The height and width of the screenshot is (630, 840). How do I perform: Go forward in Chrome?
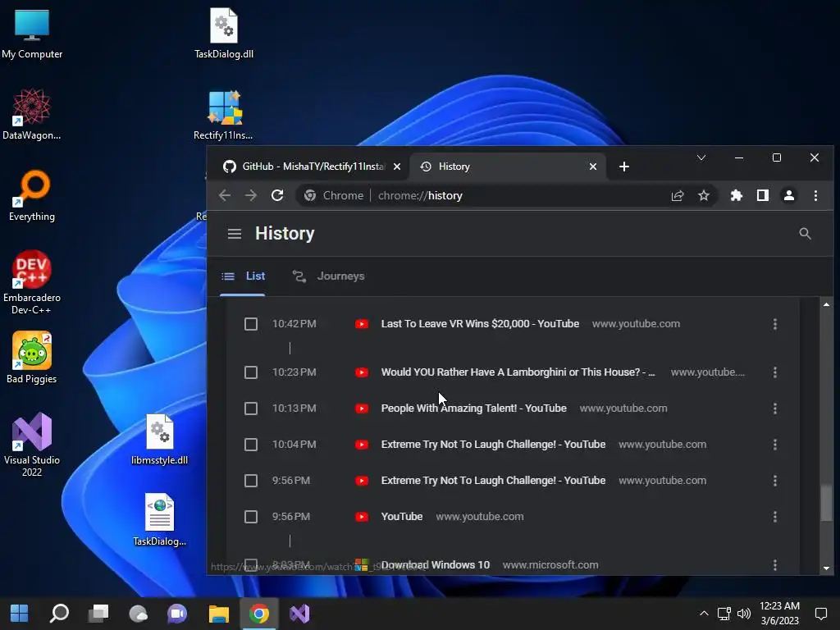pos(251,195)
